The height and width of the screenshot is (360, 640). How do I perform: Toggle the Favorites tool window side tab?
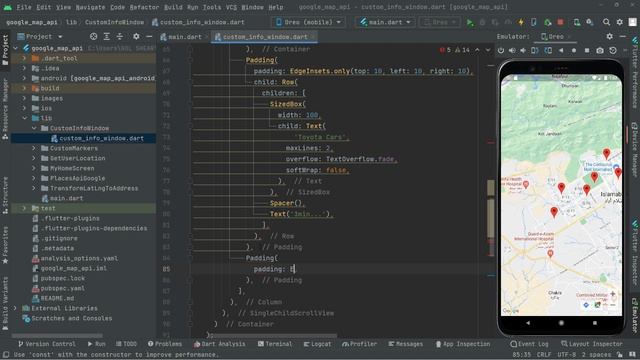point(5,245)
